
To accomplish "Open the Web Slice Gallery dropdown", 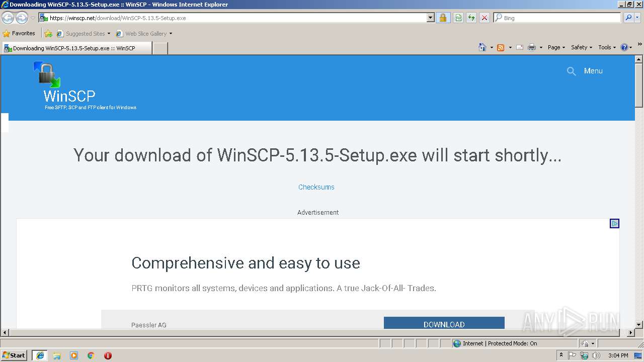I will [144, 33].
